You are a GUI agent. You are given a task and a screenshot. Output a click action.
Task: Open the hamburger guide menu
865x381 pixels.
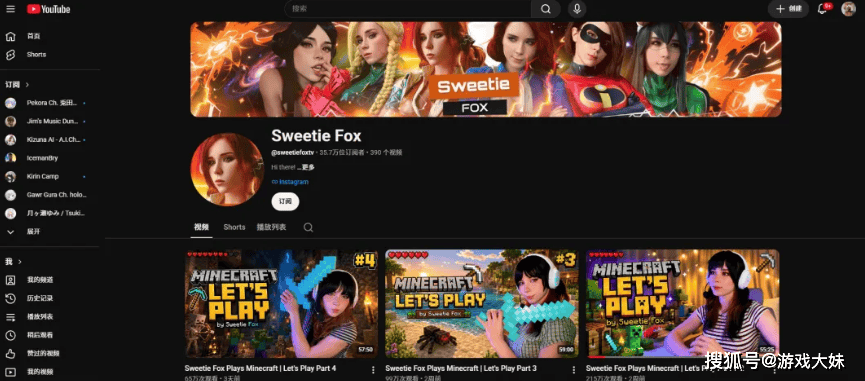tap(10, 9)
